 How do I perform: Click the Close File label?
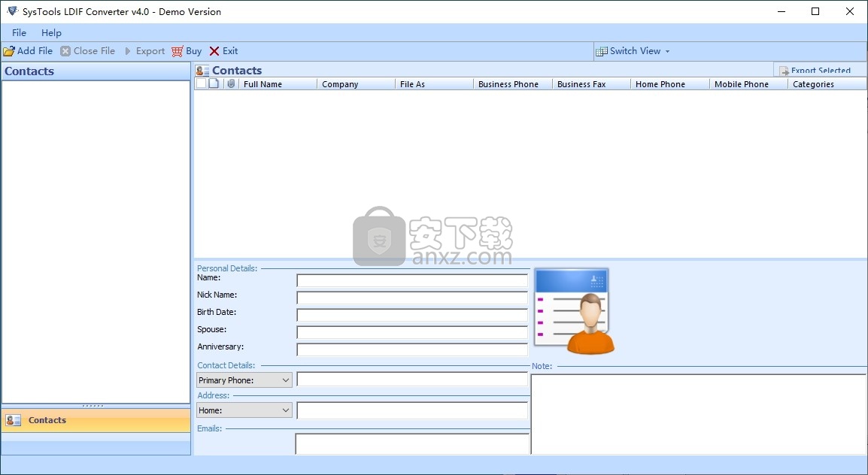click(94, 51)
